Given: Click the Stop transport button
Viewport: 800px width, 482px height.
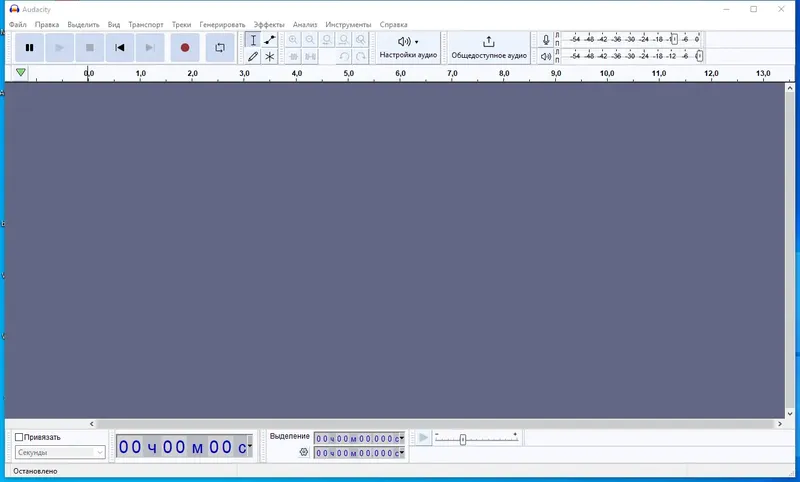Looking at the screenshot, I should [x=90, y=47].
